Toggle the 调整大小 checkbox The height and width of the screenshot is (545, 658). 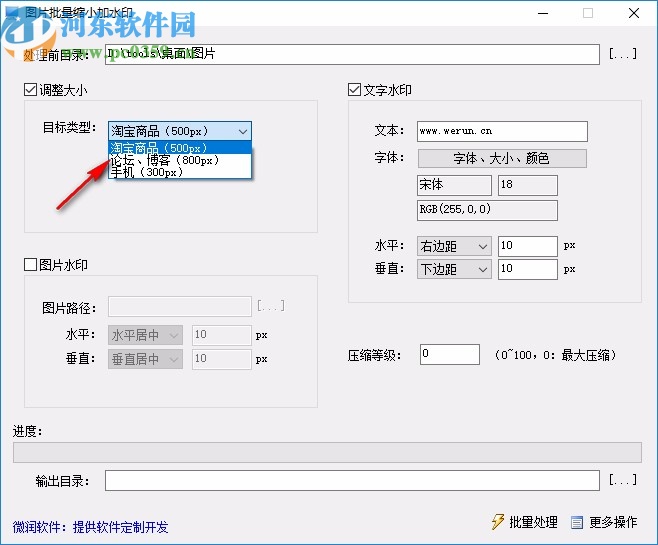click(x=30, y=89)
